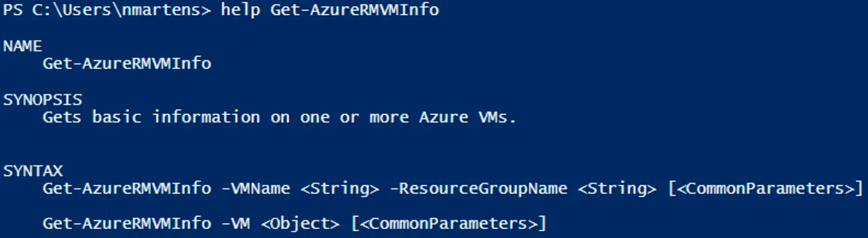Click the word VMs. ending the synopsis
The image size is (868, 238).
click(x=497, y=117)
